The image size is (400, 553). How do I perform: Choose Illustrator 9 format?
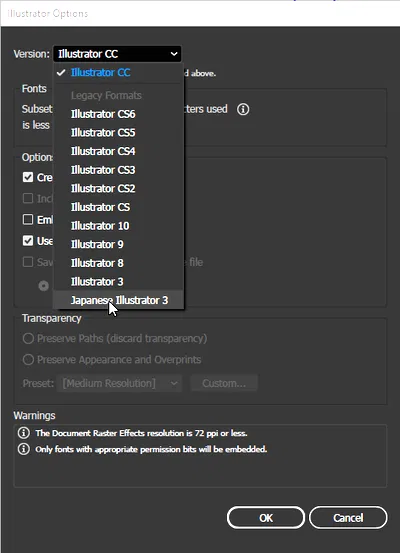coord(118,244)
